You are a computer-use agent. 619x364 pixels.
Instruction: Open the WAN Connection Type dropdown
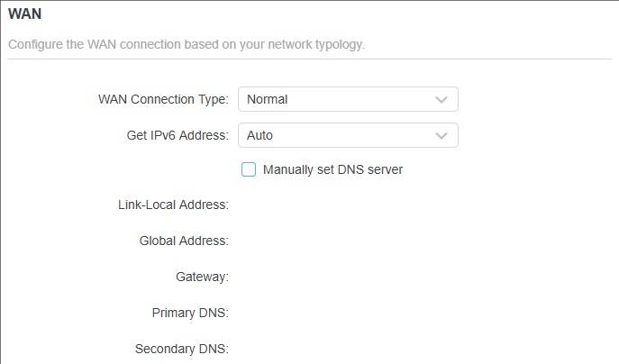[x=348, y=99]
